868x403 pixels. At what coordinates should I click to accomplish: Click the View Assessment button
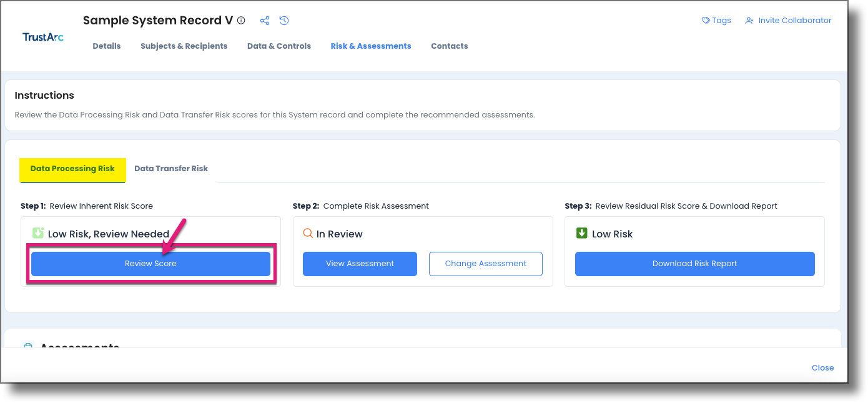360,264
